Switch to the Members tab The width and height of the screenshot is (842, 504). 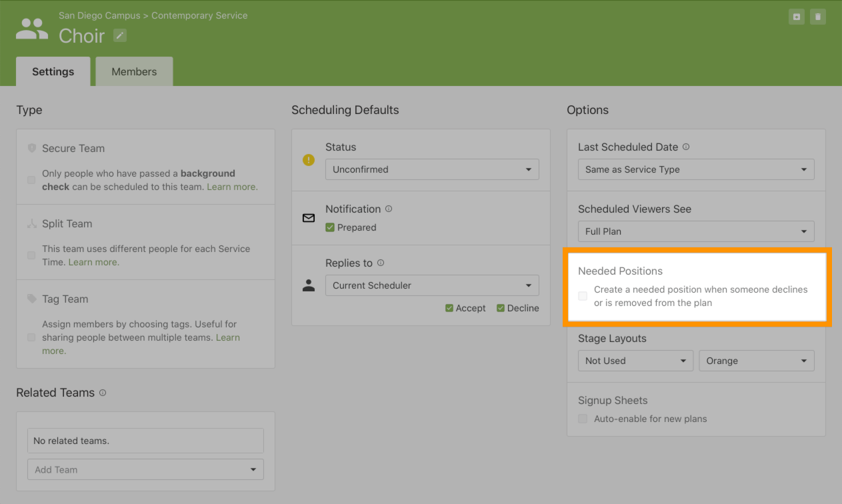pyautogui.click(x=134, y=72)
